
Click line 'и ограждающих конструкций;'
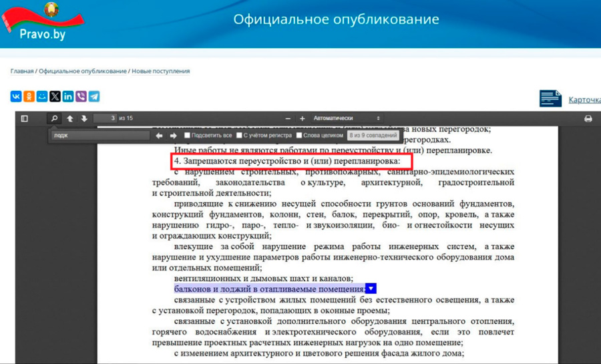click(x=212, y=236)
